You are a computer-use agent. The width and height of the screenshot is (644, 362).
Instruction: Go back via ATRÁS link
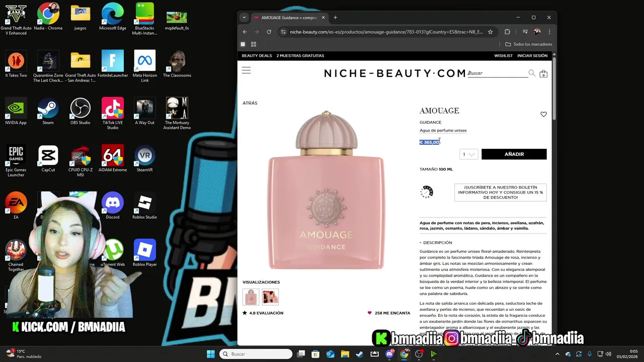(x=250, y=103)
